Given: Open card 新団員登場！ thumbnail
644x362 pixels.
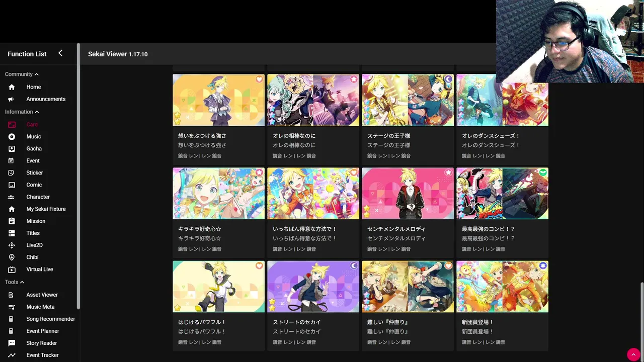Looking at the screenshot, I should (502, 287).
